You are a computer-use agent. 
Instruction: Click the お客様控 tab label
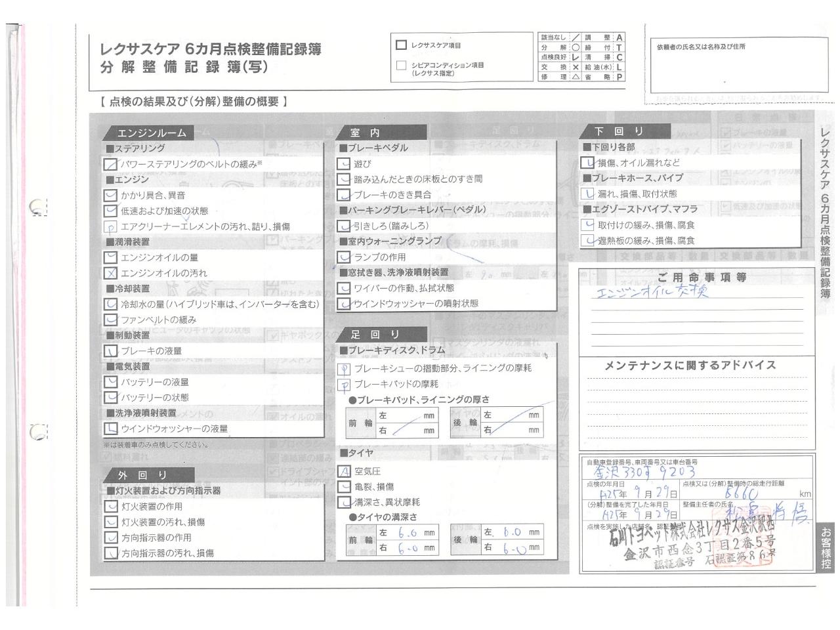pos(826,549)
